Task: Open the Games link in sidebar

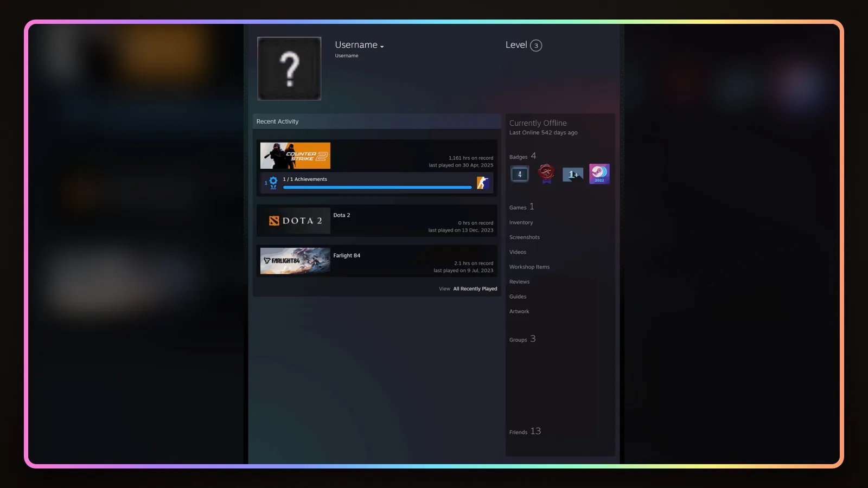Action: pos(521,207)
